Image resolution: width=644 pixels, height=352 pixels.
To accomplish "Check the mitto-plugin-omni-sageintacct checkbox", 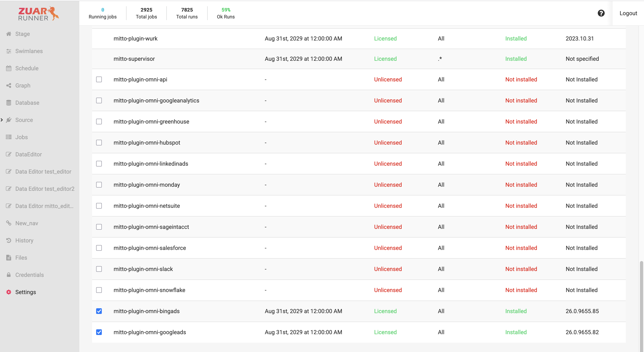I will pos(99,227).
